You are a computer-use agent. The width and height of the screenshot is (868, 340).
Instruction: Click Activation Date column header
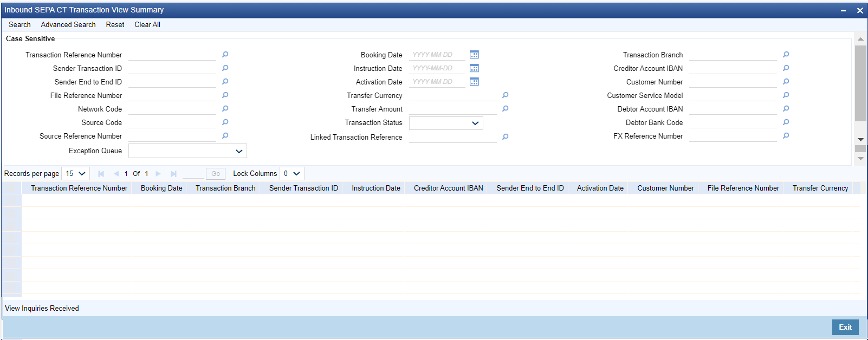600,188
